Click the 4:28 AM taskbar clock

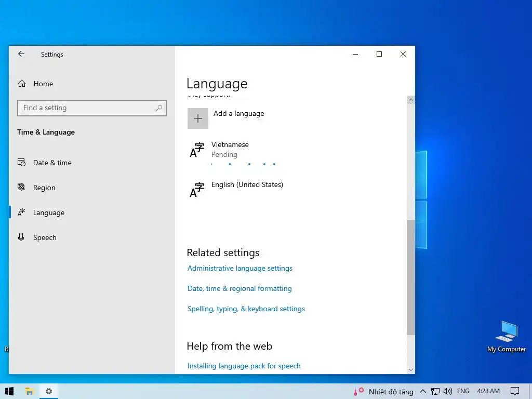(488, 391)
